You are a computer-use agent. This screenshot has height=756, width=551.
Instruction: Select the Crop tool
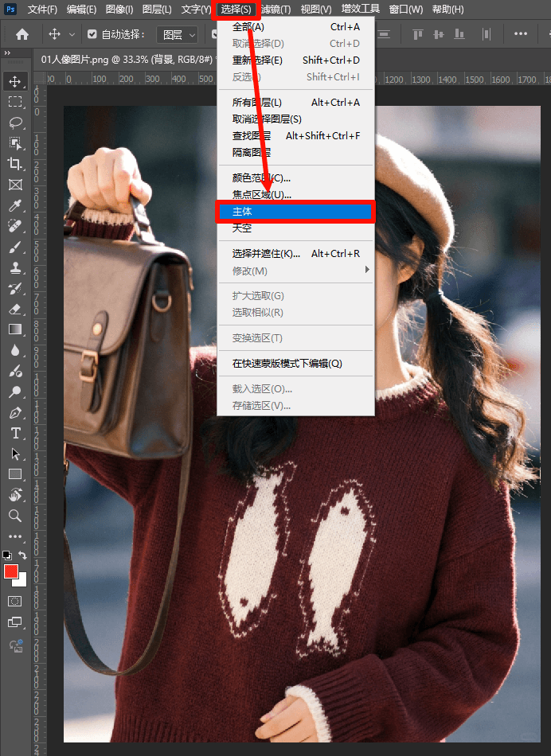[x=15, y=164]
